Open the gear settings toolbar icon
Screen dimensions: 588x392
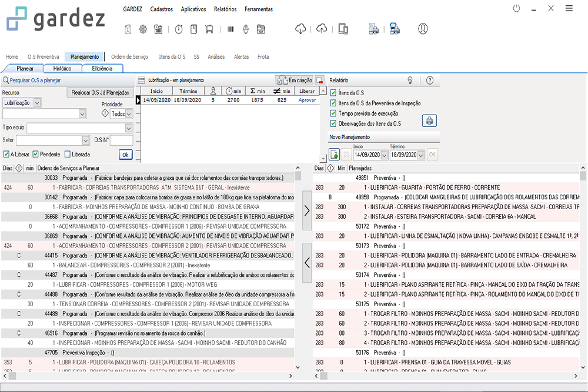tap(143, 29)
